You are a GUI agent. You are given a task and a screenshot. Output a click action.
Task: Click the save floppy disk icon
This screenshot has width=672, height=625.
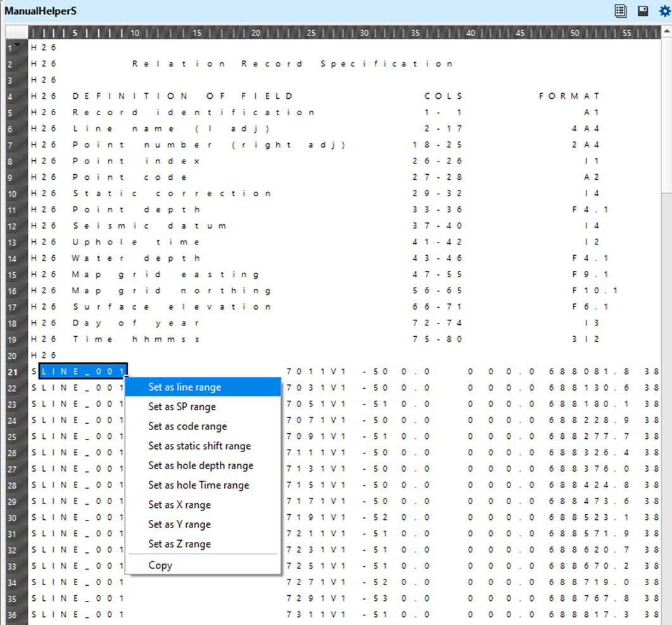pyautogui.click(x=642, y=11)
